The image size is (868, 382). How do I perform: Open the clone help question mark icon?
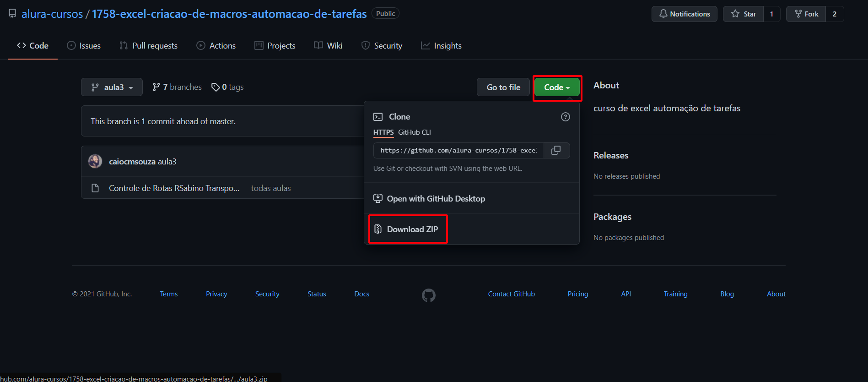click(566, 117)
